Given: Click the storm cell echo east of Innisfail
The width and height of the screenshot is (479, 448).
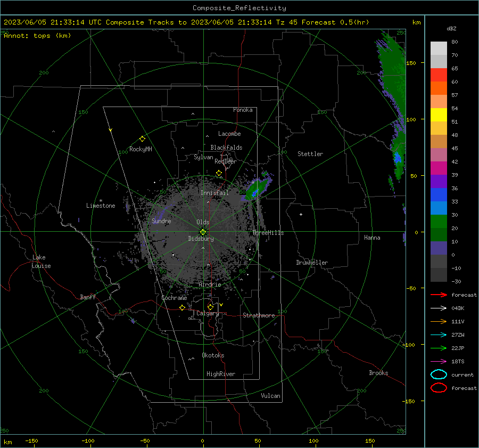Looking at the screenshot, I should click(257, 190).
